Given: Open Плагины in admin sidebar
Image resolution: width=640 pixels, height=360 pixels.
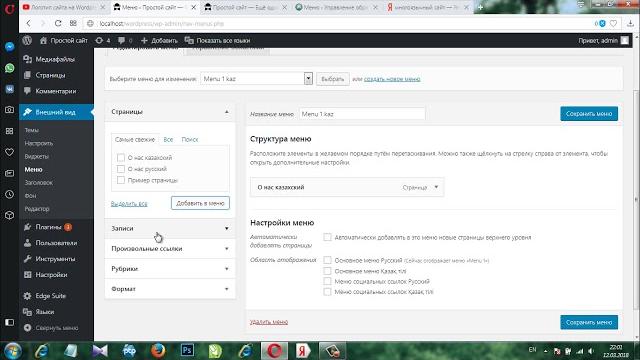Looking at the screenshot, I should tap(48, 227).
